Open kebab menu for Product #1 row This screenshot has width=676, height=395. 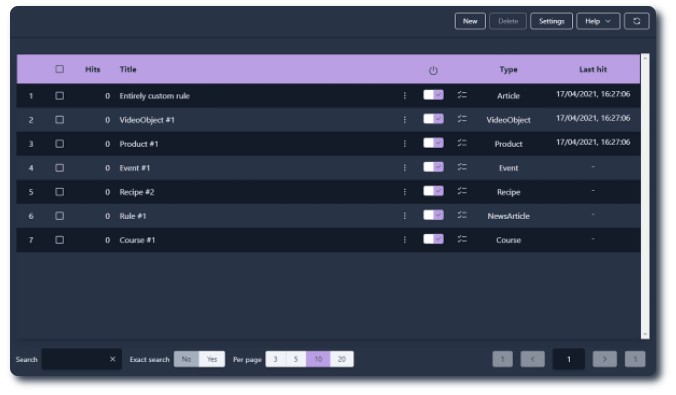click(x=404, y=144)
